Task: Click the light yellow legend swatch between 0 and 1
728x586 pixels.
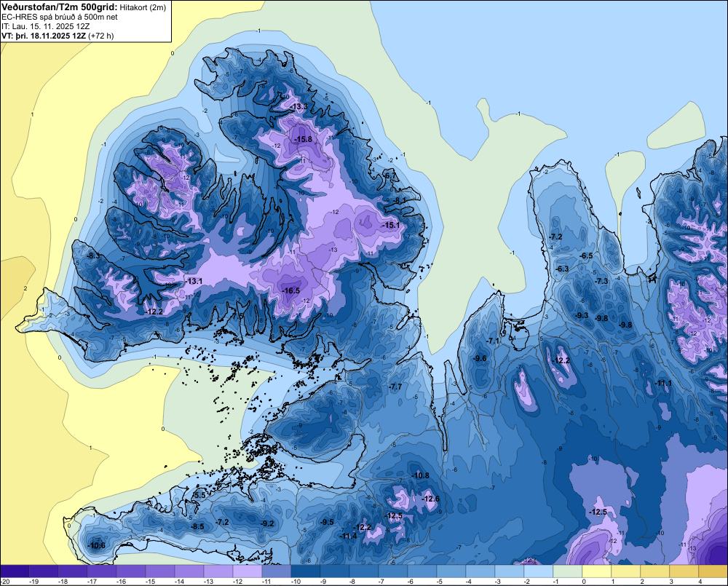Action: 597,571
